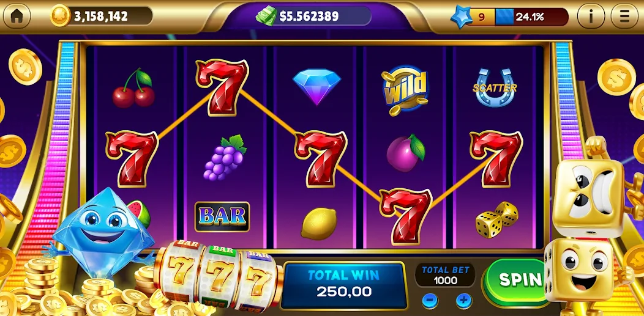Click the cherries symbol
This screenshot has width=644, height=316.
pos(134,89)
